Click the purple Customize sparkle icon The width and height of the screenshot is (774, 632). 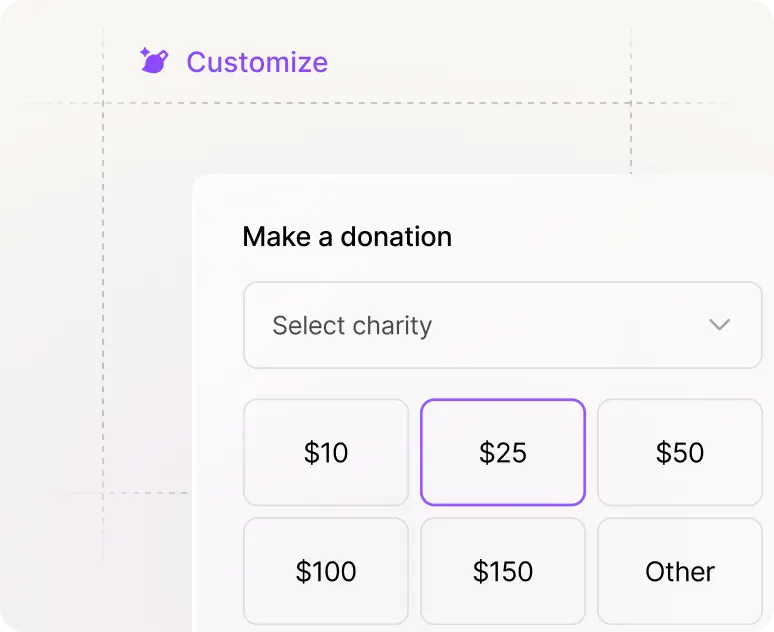click(153, 62)
